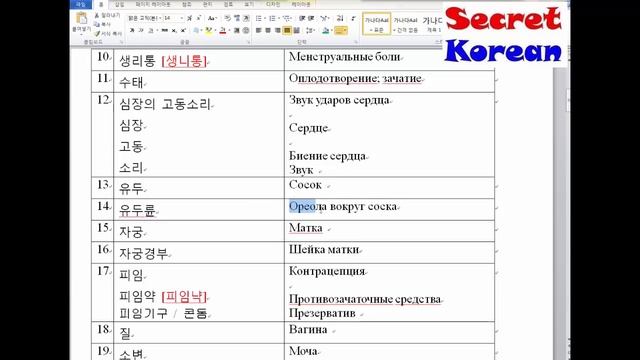
Task: Click the cell containing 'Вагина'
Action: (389, 333)
